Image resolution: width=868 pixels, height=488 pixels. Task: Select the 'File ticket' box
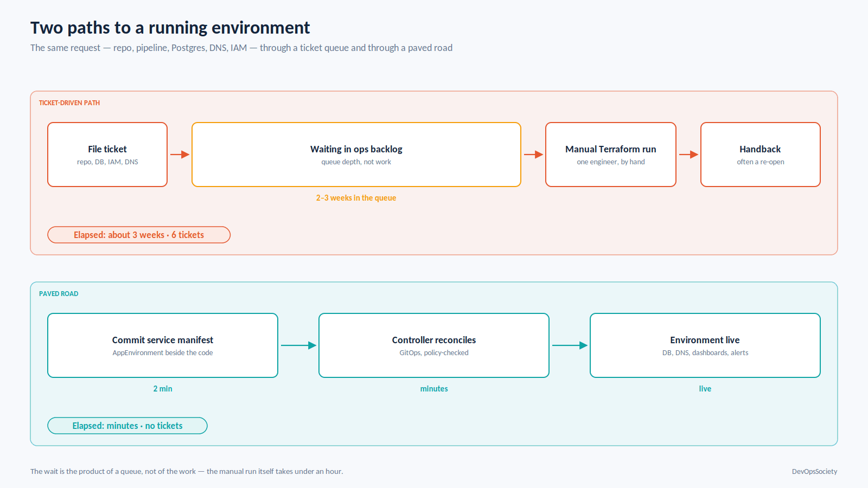coord(107,155)
